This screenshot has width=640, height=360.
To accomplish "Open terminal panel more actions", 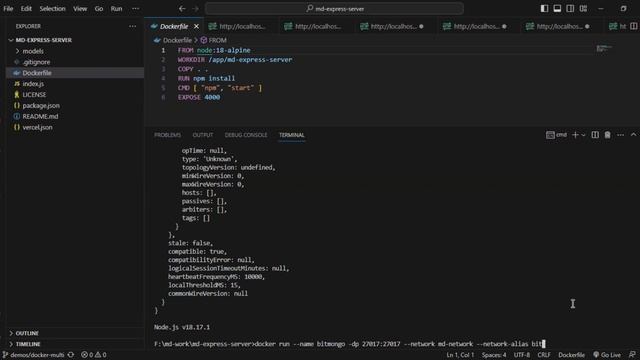I will pyautogui.click(x=620, y=135).
